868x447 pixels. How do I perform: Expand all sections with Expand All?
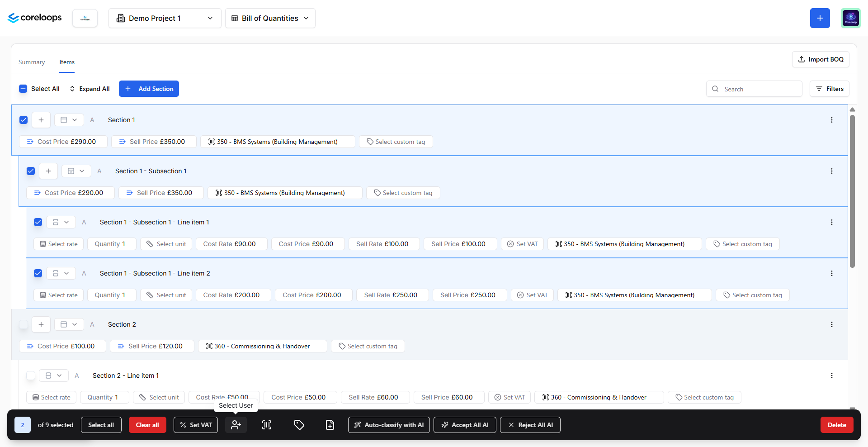90,89
